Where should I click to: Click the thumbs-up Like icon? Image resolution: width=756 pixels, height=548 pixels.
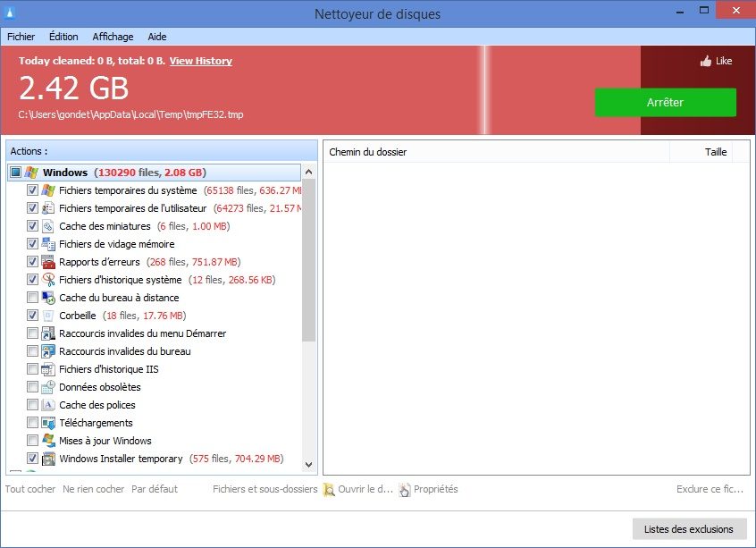[x=706, y=61]
